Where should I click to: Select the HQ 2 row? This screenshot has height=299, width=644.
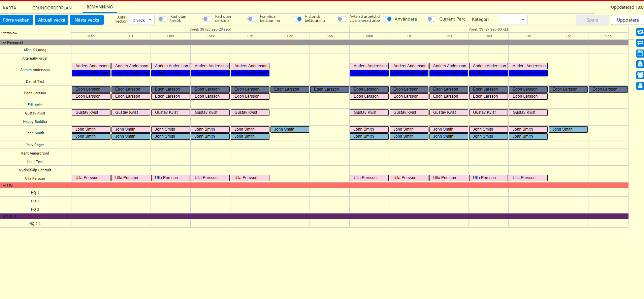click(35, 201)
